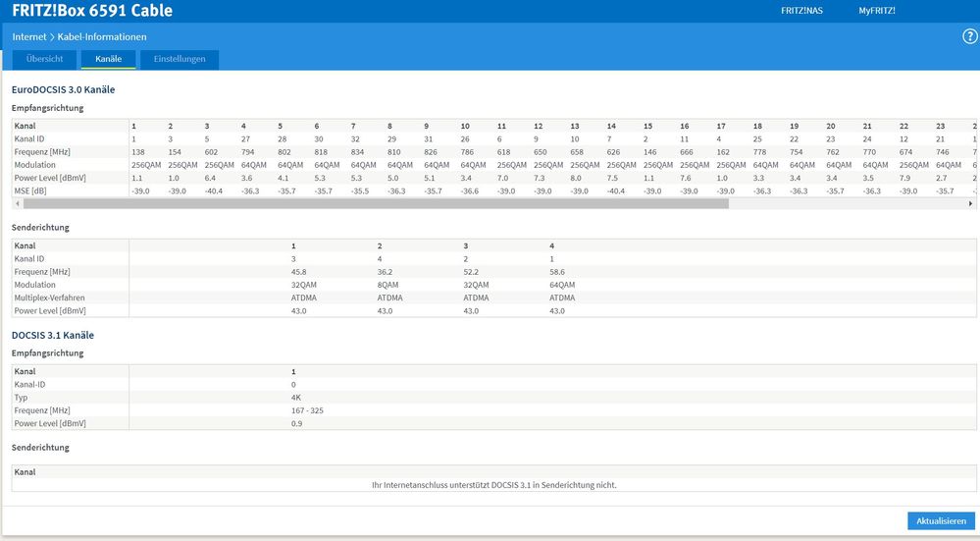Click frequency 626 in receive table

[613, 152]
